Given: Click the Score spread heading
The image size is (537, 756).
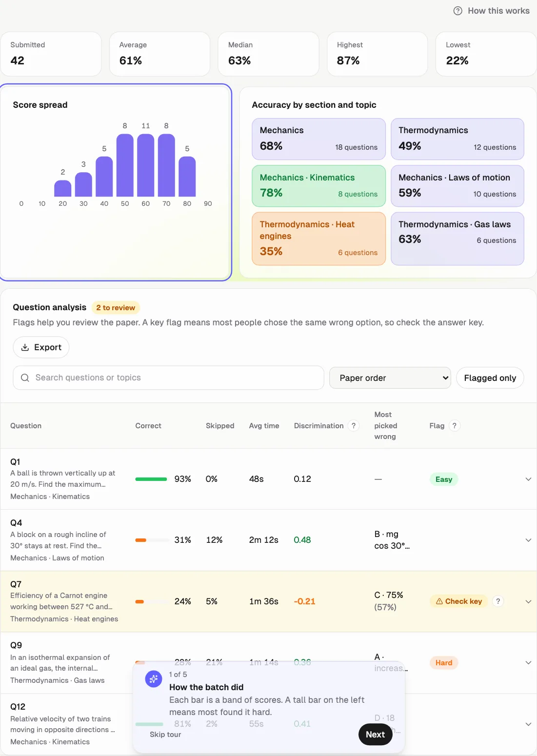Looking at the screenshot, I should pyautogui.click(x=40, y=105).
